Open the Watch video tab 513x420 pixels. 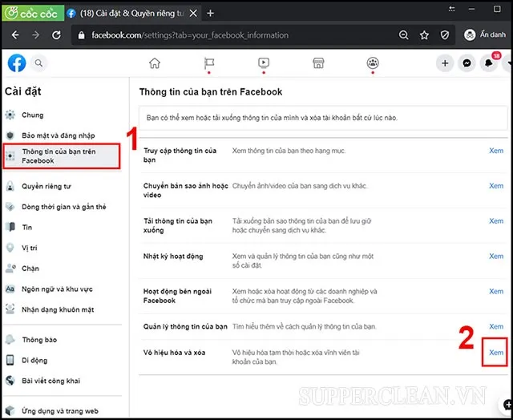pyautogui.click(x=264, y=63)
